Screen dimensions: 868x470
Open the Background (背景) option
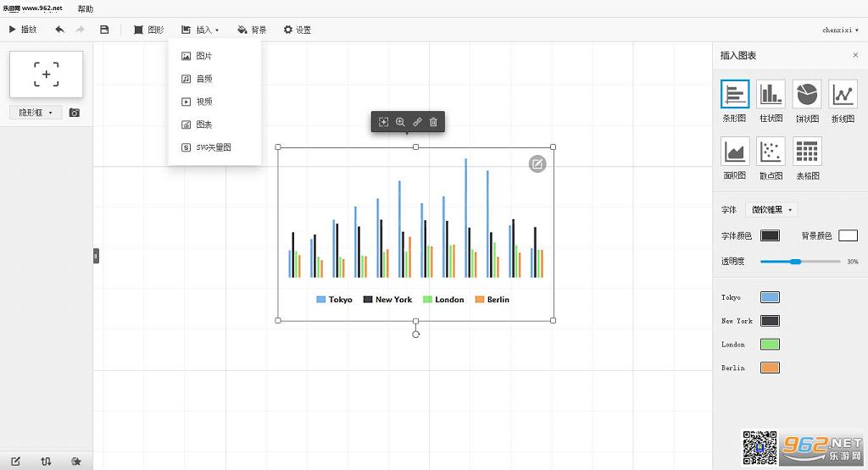(252, 30)
